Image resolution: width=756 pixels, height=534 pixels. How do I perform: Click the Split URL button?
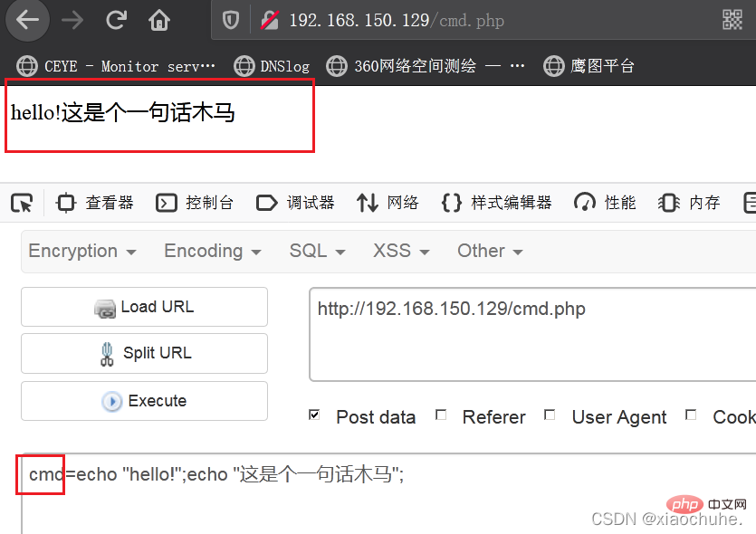144,353
